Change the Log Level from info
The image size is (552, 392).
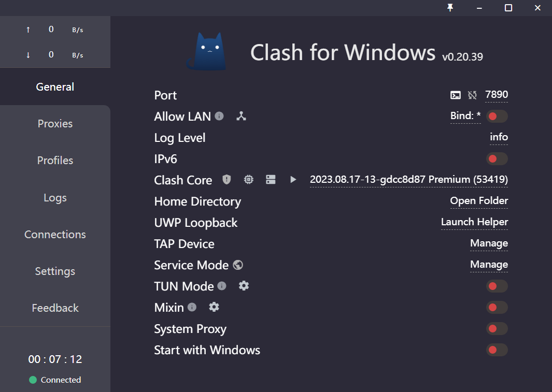click(x=499, y=137)
